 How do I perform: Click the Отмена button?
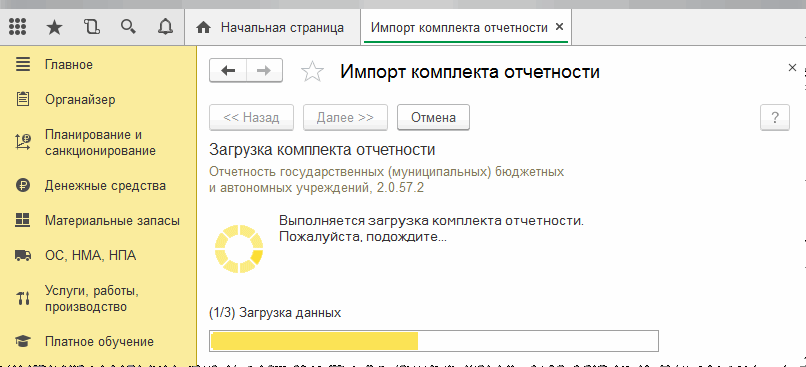click(433, 117)
